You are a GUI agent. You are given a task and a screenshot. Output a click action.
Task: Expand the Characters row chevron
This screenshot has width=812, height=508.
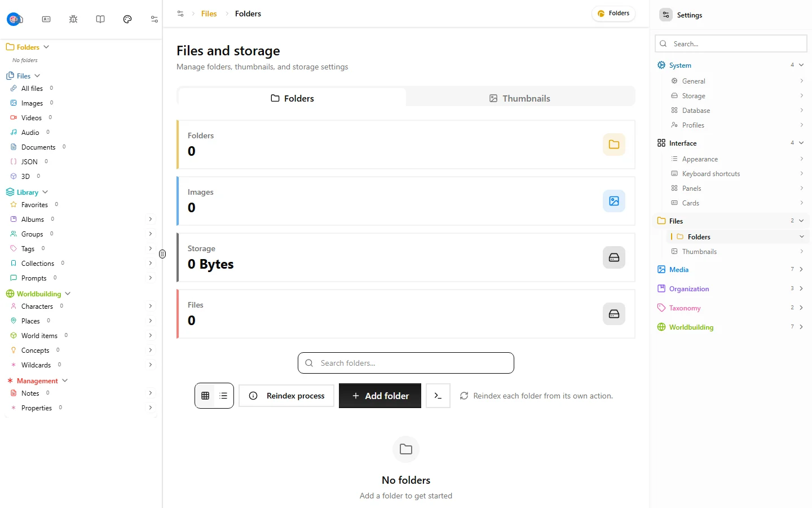tap(151, 306)
